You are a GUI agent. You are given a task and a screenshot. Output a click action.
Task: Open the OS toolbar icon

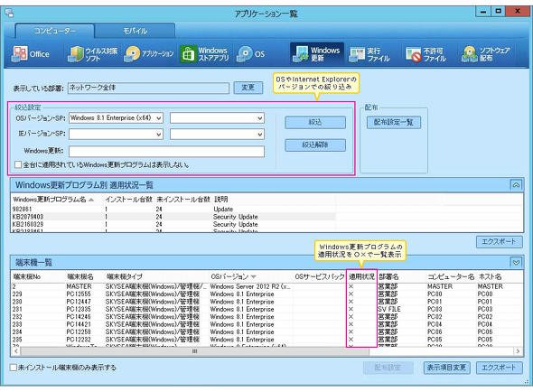251,53
